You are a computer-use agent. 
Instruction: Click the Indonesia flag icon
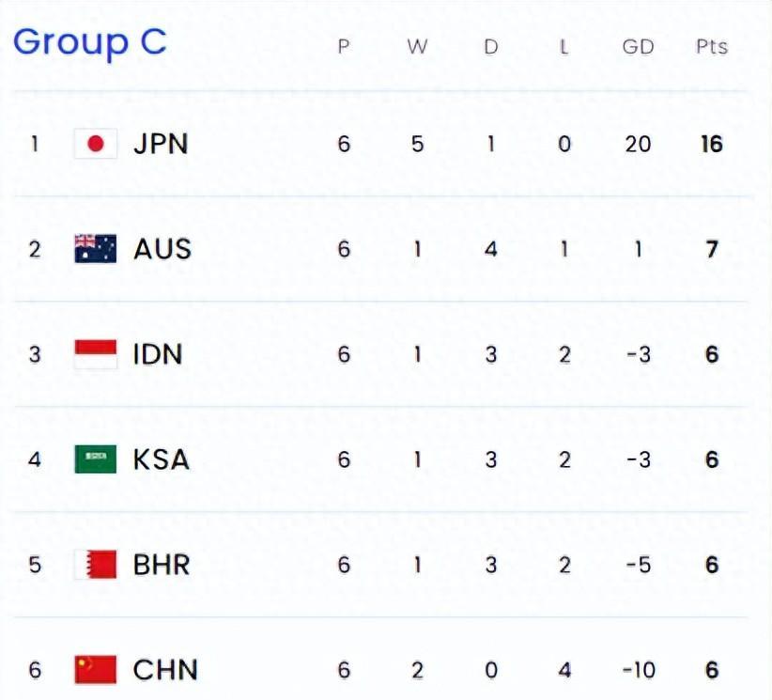pyautogui.click(x=96, y=353)
